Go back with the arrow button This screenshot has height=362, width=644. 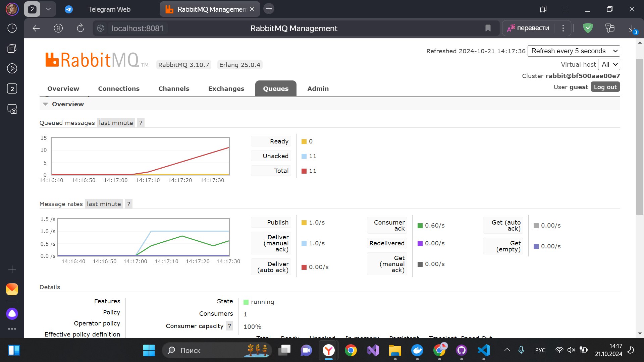[x=36, y=28]
